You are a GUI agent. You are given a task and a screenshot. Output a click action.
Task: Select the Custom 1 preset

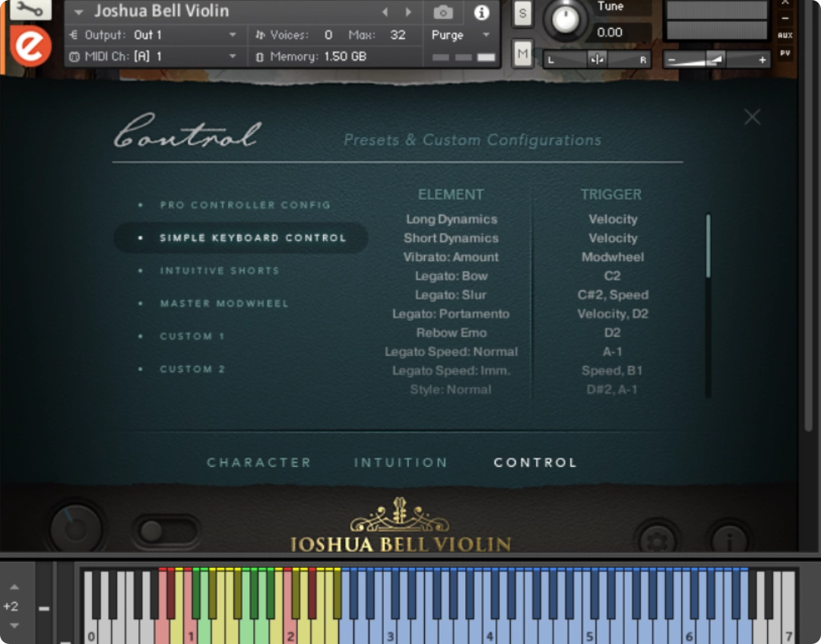192,336
